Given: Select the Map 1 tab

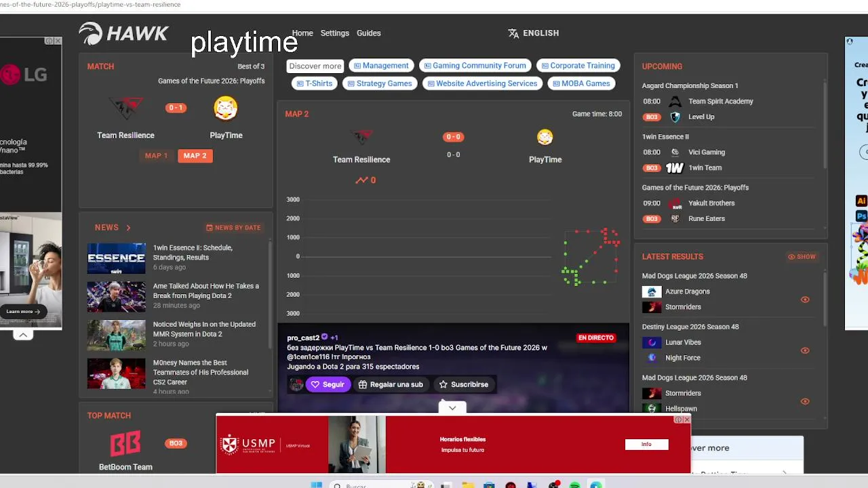Looking at the screenshot, I should (156, 156).
